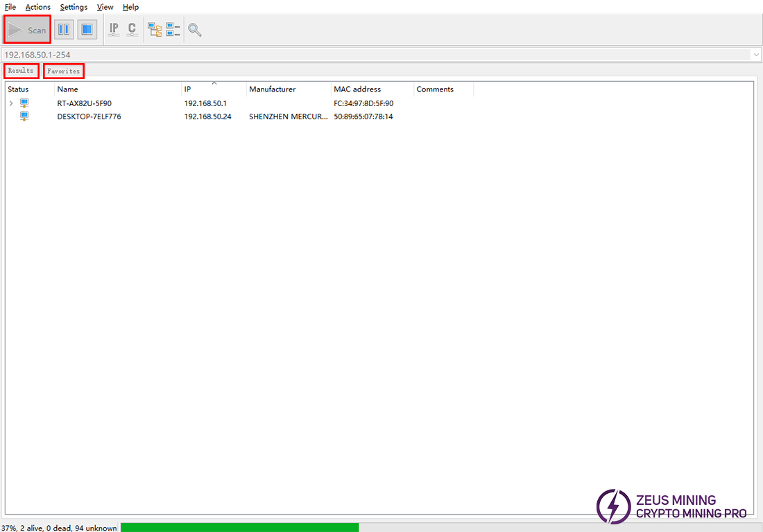The image size is (763, 532).
Task: Click the IP subnet toolbar icon
Action: (114, 30)
